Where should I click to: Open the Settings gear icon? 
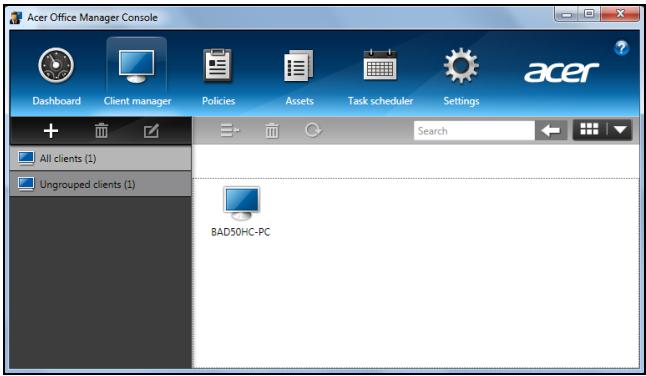pos(461,66)
